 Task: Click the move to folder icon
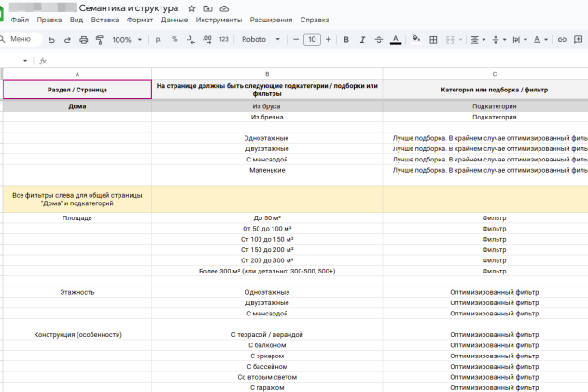(x=207, y=7)
